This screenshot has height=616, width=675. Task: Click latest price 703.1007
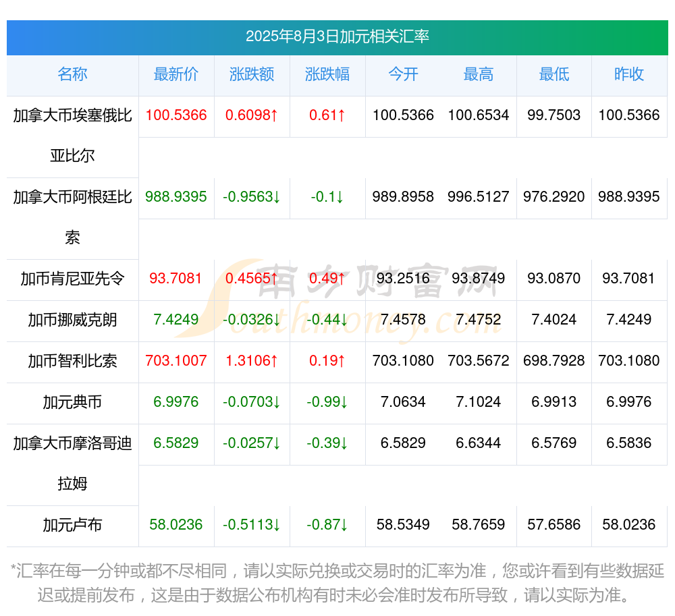[x=176, y=361]
